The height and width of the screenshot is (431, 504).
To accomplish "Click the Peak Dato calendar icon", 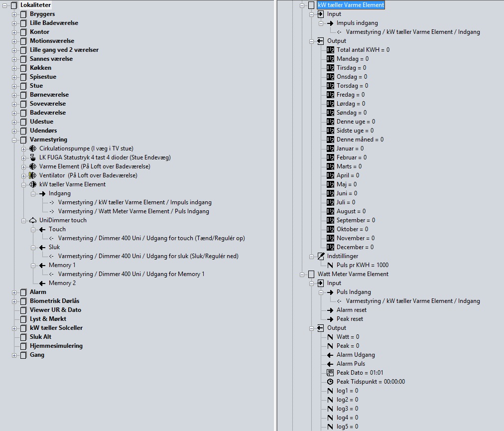I will (x=330, y=373).
